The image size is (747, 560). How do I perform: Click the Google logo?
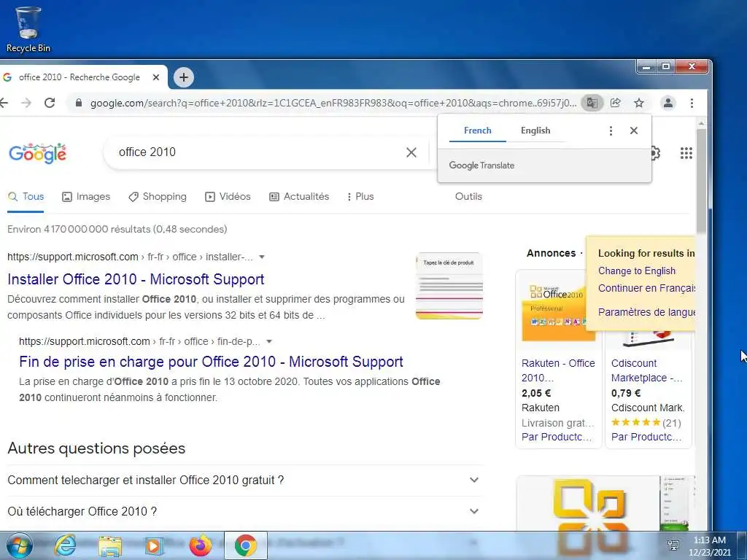click(x=38, y=153)
